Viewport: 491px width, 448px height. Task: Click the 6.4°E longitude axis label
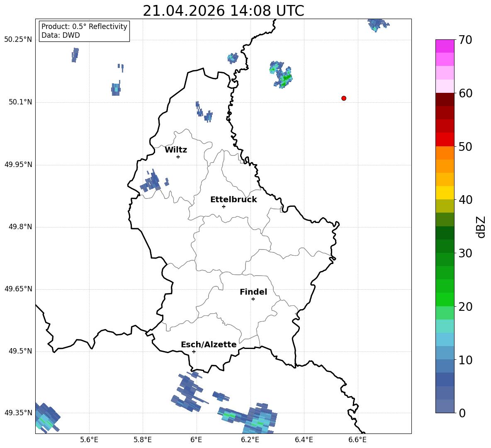(304, 440)
